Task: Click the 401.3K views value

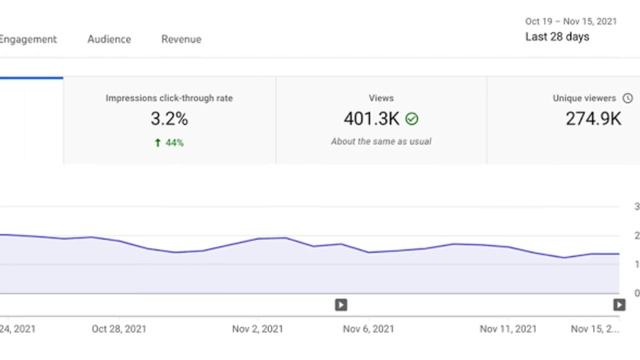Action: pos(371,119)
